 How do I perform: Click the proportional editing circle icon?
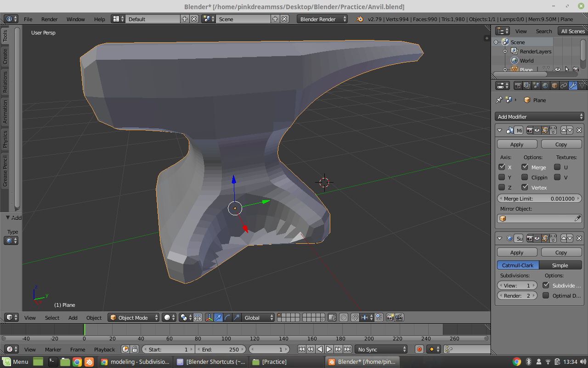pyautogui.click(x=343, y=317)
